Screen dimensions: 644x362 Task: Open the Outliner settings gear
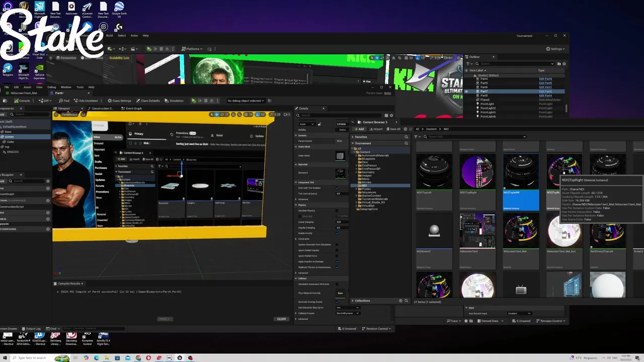(564, 64)
